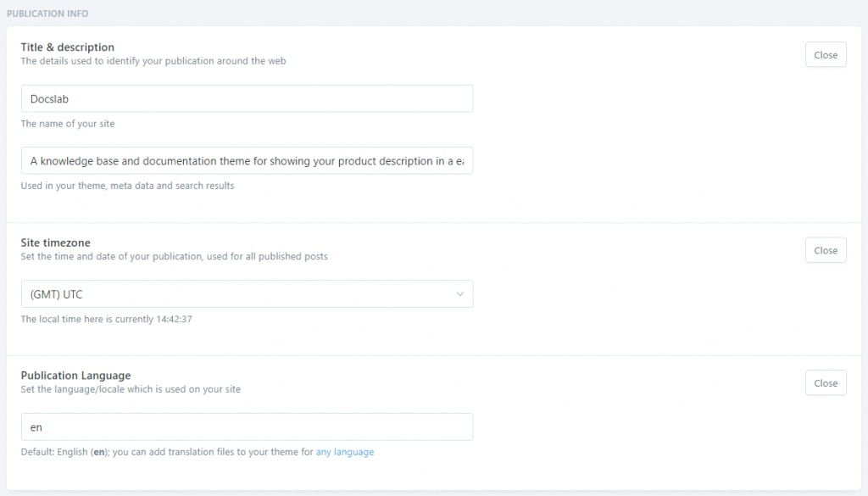Close the Site timezone section
This screenshot has width=868, height=496.
[825, 250]
